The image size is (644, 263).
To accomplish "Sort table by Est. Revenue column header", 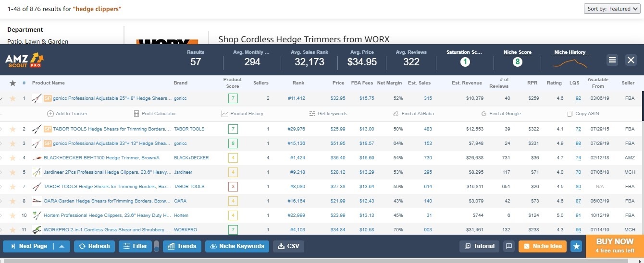I will point(467,83).
